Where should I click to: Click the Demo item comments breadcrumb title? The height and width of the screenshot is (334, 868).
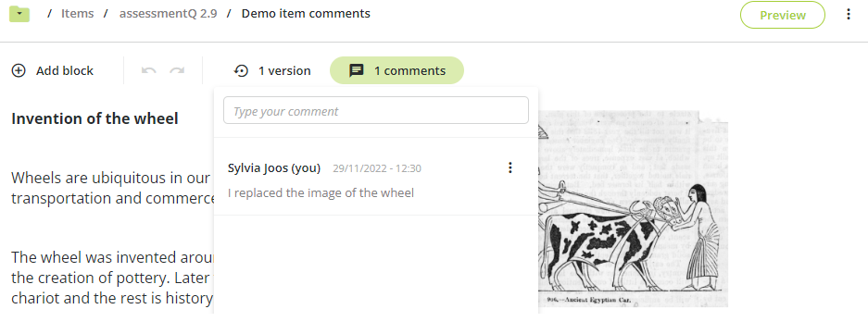point(306,13)
